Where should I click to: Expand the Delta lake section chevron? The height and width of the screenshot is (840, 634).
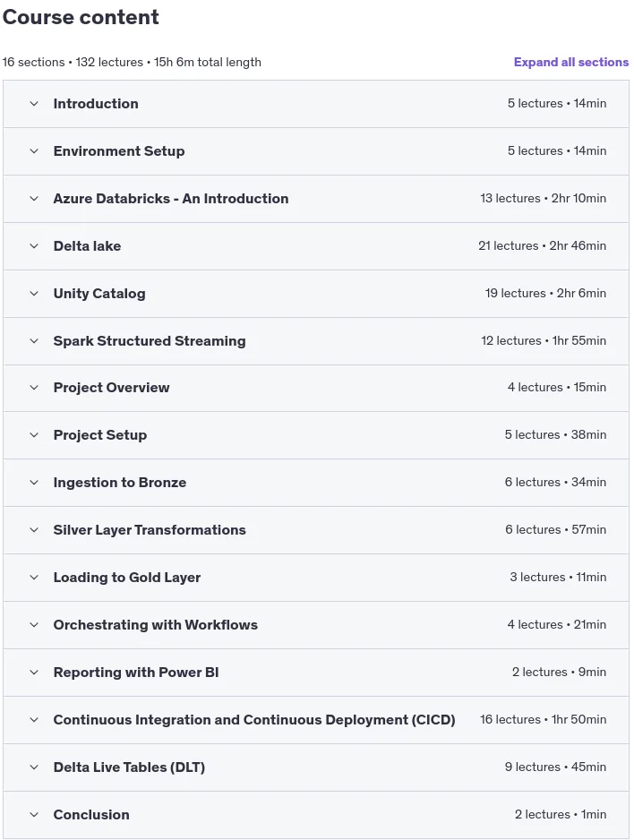(x=34, y=246)
